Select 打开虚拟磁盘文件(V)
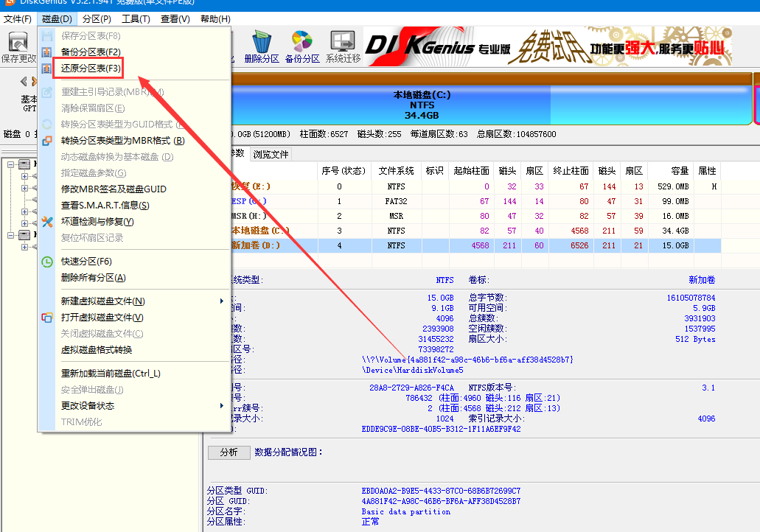Image resolution: width=760 pixels, height=532 pixels. 134,318
